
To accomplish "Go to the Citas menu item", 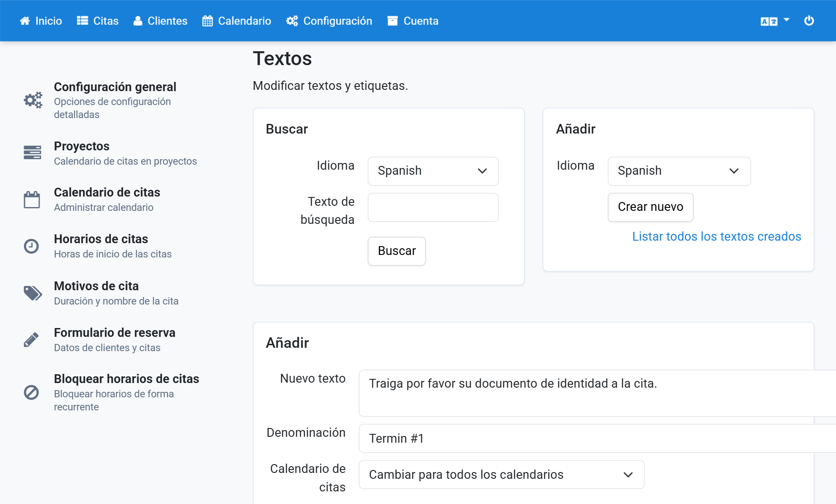I will pos(97,21).
